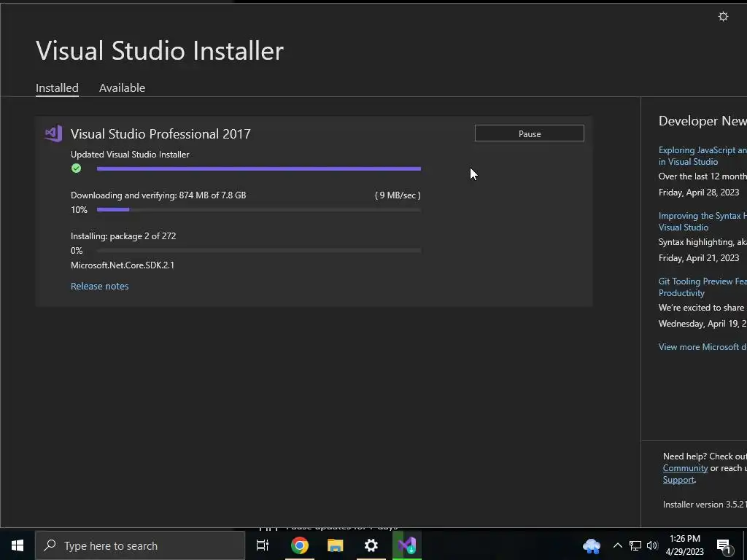
Task: Click the Downloading and verifying 874 MB text
Action: click(158, 195)
